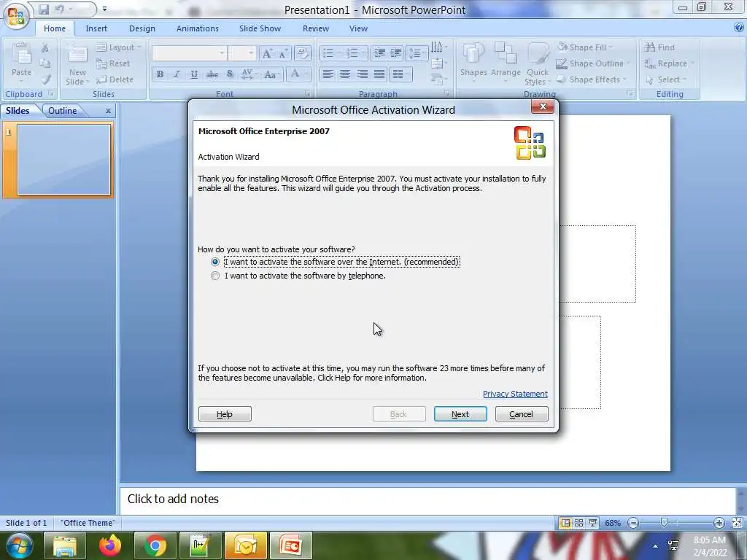The image size is (747, 560).
Task: Click the Format Painter brush icon
Action: [x=45, y=79]
